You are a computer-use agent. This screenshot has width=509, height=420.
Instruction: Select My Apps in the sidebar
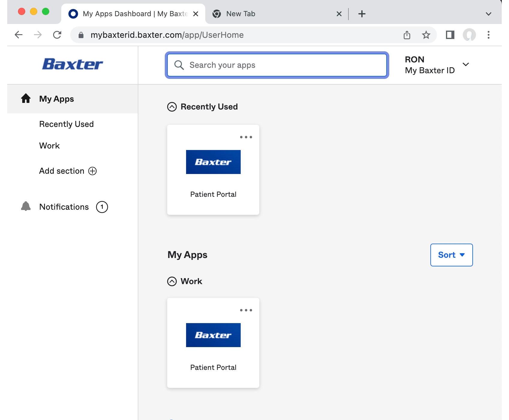pos(56,99)
